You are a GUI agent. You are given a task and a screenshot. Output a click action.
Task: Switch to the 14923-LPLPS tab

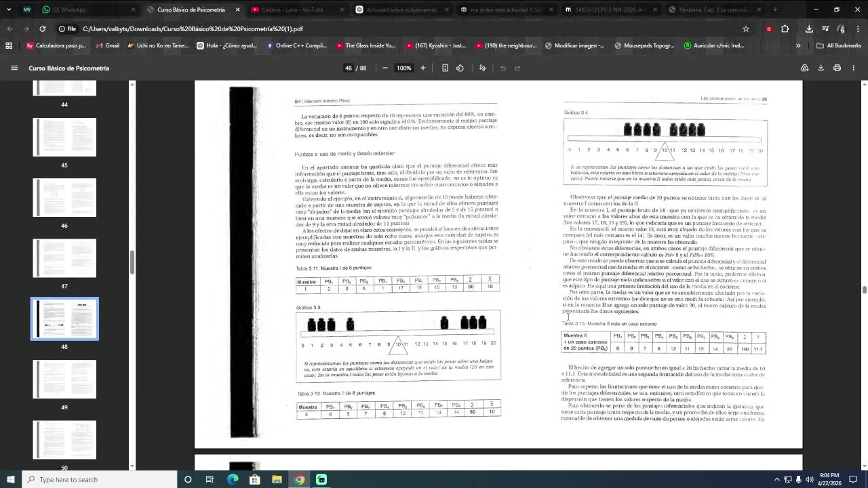(x=610, y=9)
